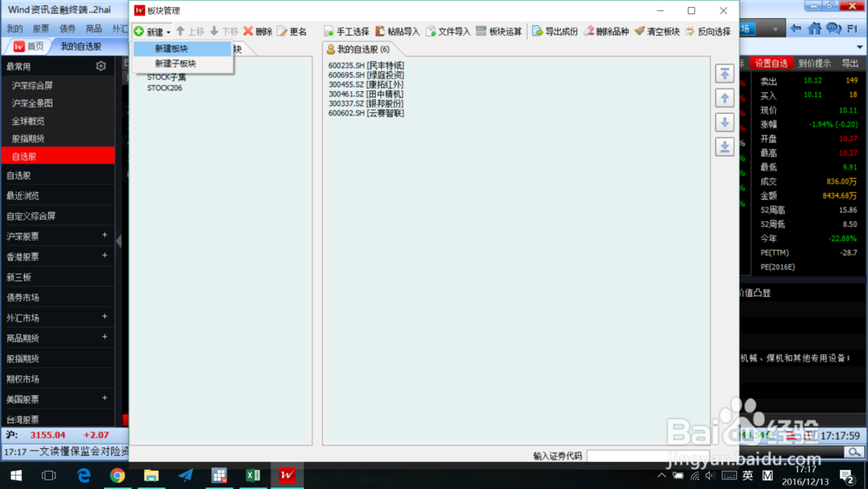The width and height of the screenshot is (868, 489).
Task: Open Chrome from taskbar
Action: click(x=117, y=475)
